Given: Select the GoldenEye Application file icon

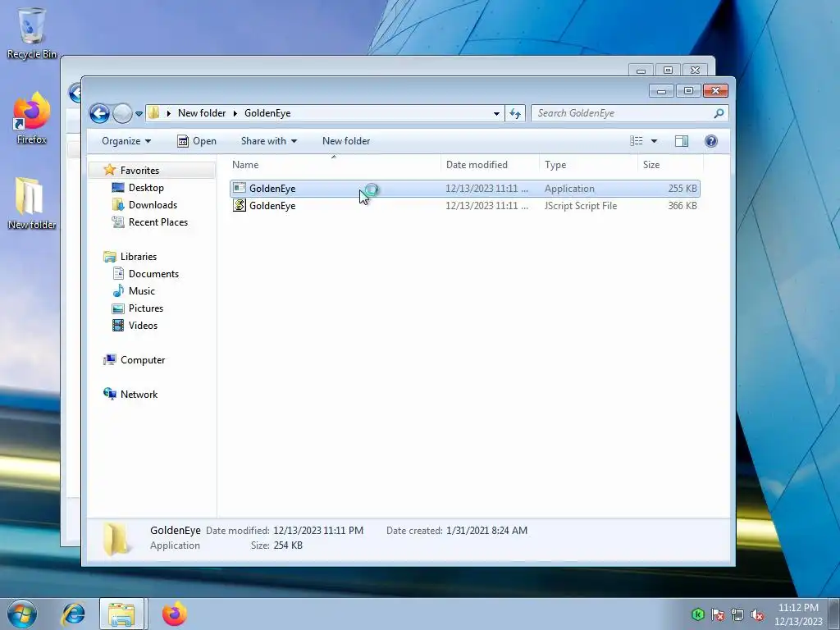Looking at the screenshot, I should 240,188.
